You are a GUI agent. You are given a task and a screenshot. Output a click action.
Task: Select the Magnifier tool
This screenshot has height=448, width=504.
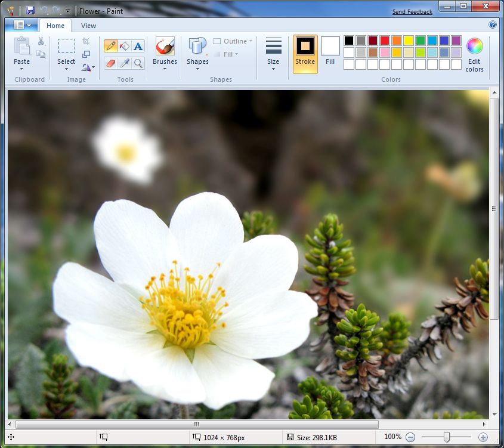138,63
